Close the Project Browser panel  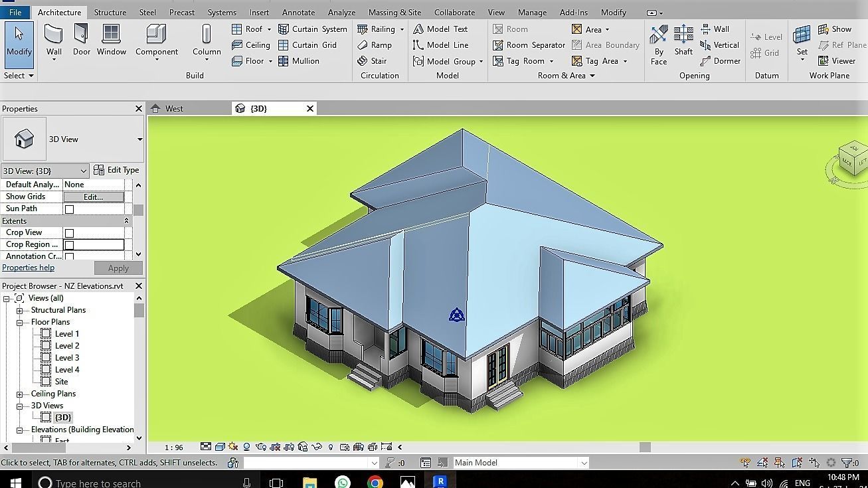coord(138,286)
